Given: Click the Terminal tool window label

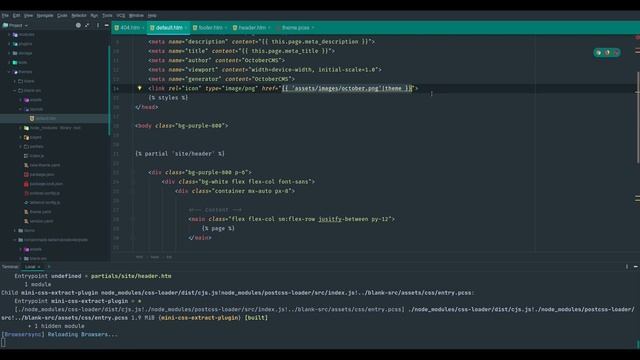Looking at the screenshot, I should (x=10, y=267).
